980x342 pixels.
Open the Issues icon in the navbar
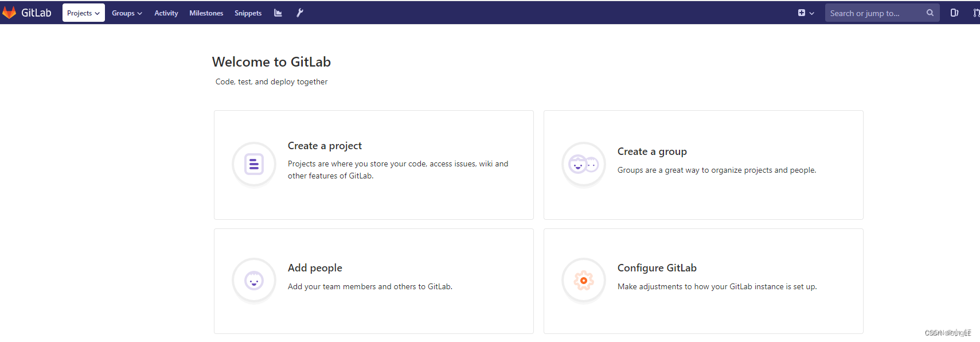click(954, 13)
